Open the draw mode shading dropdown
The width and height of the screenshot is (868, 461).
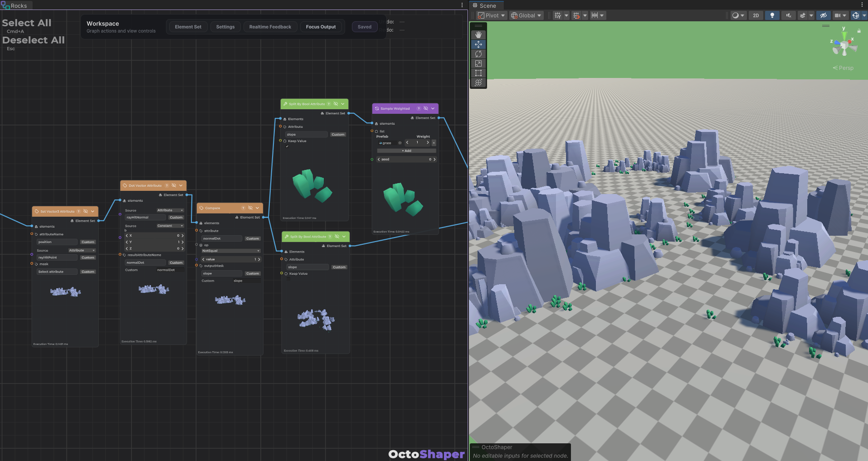pos(738,15)
